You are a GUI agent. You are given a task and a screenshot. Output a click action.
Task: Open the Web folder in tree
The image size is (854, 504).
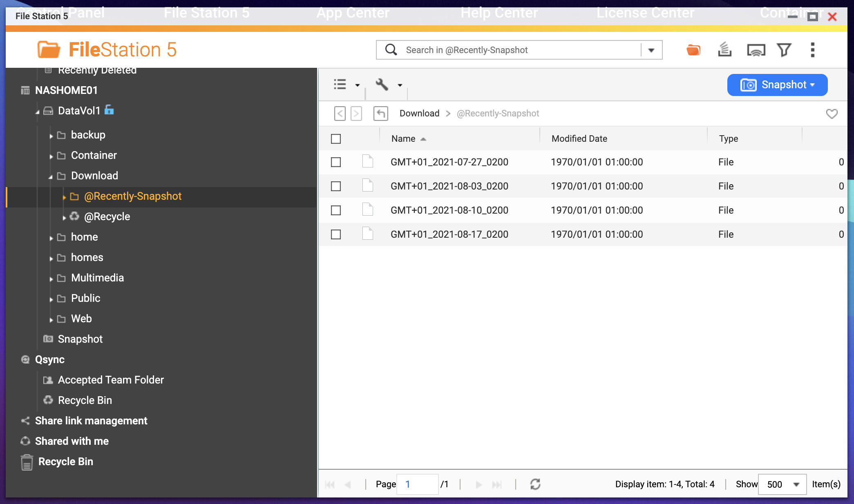(81, 319)
